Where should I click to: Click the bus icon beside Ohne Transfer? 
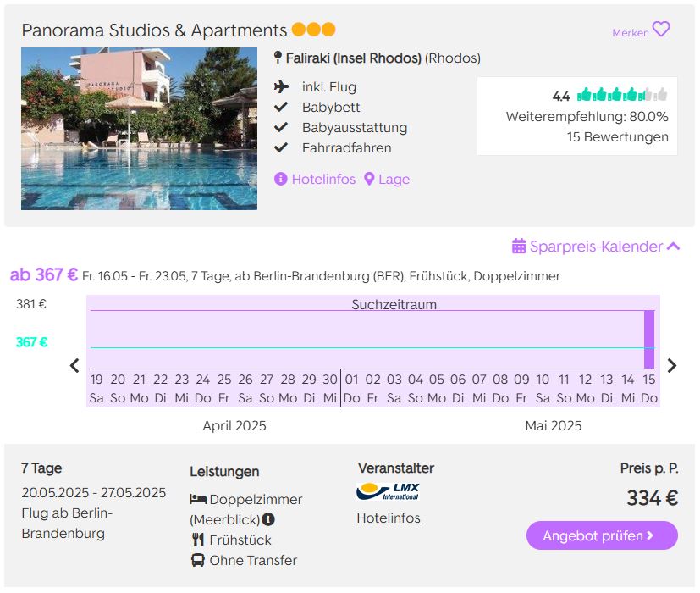click(198, 560)
